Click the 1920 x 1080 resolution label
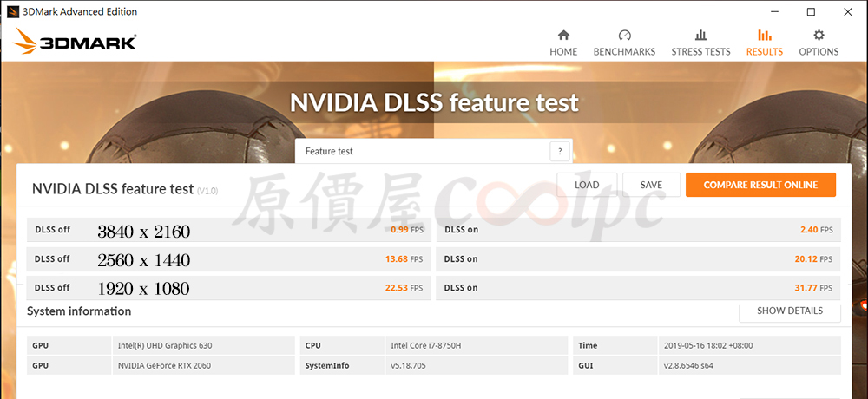The image size is (868, 399). [144, 288]
